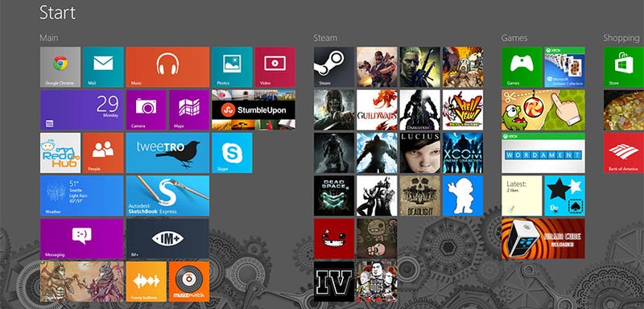Open the black star and spade card tile

click(x=565, y=196)
